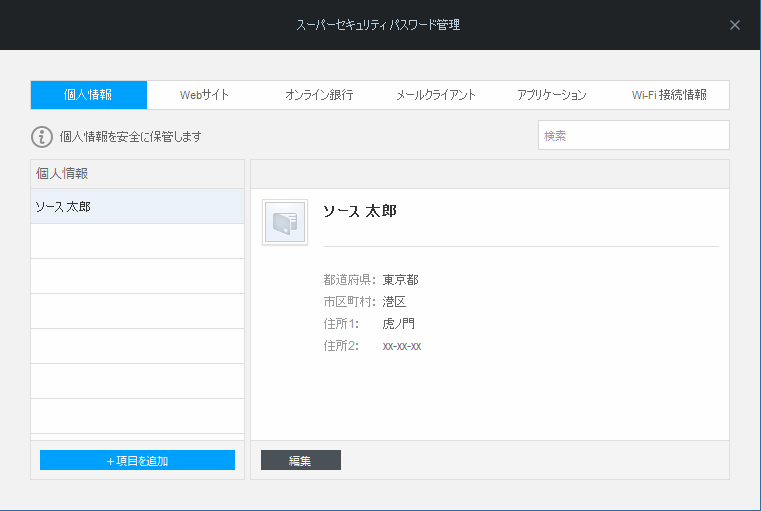Close the パスワード管理 window

coord(735,25)
